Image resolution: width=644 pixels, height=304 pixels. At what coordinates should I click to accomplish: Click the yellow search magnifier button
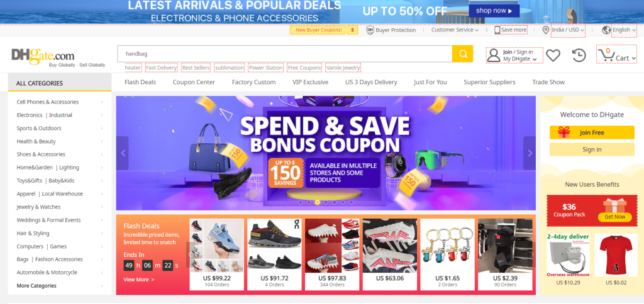(462, 54)
